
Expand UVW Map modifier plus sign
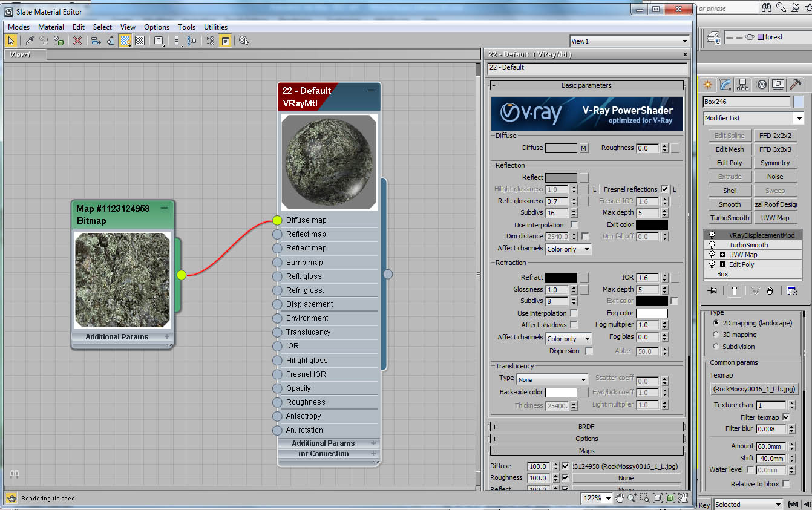722,255
